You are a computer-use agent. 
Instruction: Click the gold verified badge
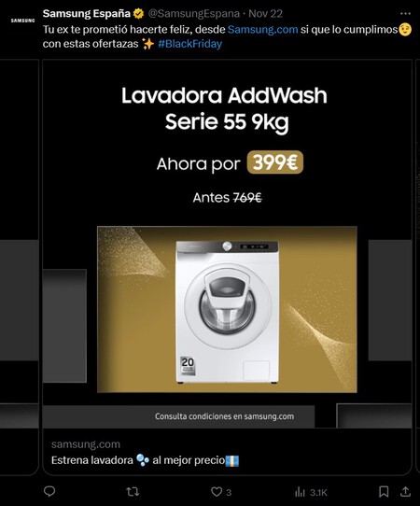[x=139, y=14]
